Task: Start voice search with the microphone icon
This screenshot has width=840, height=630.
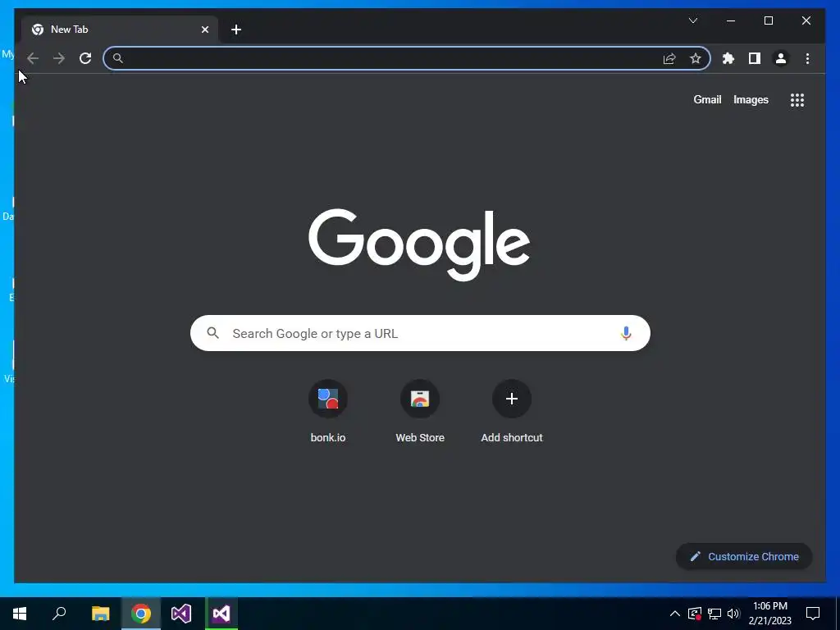Action: (x=626, y=333)
